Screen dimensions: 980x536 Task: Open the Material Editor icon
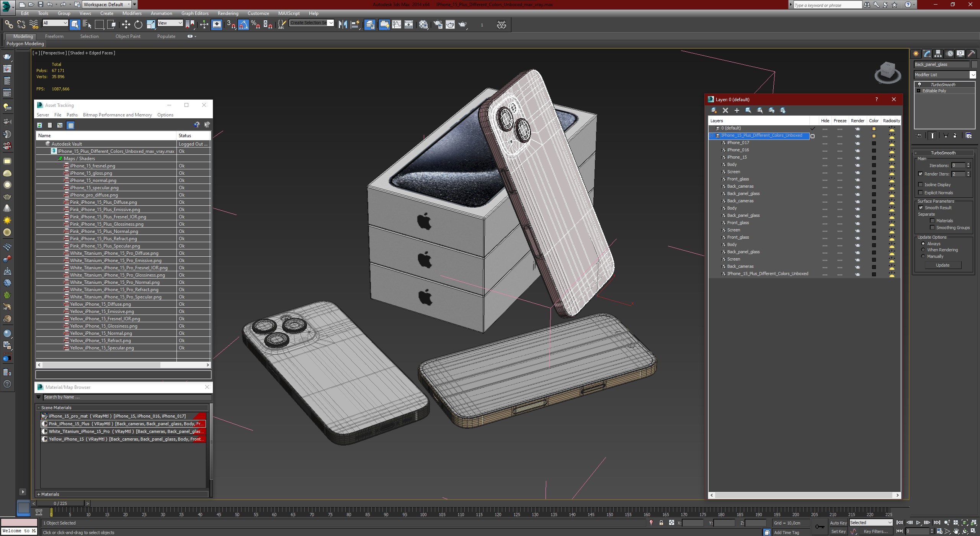click(423, 25)
